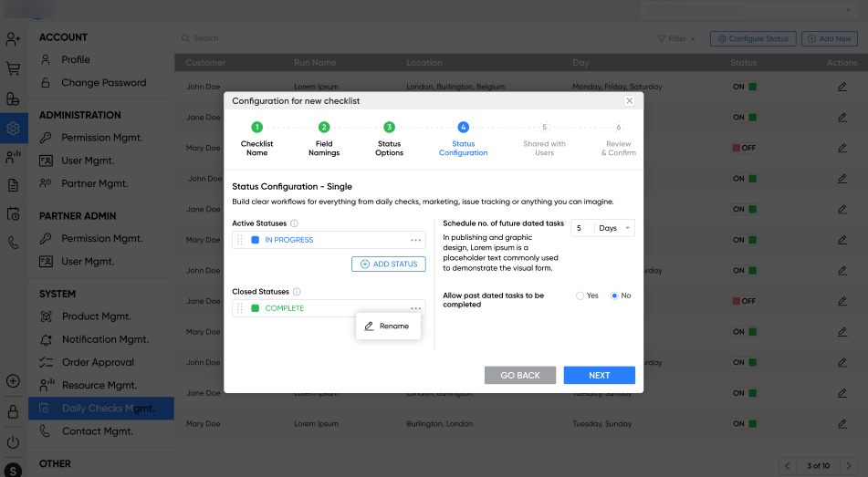This screenshot has height=477, width=868.
Task: Click the ADD STATUS button
Action: click(x=388, y=264)
